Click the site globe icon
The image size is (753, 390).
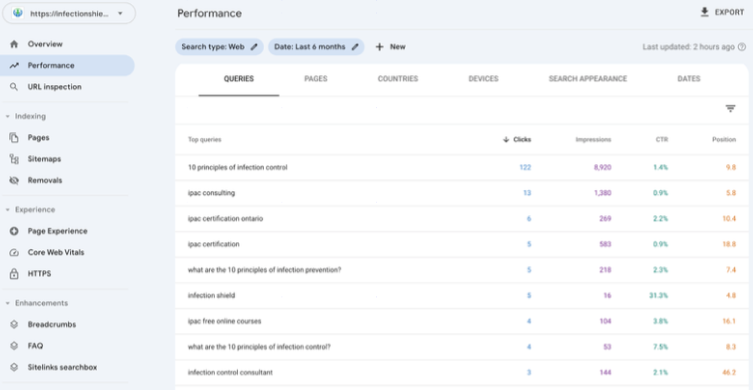click(x=18, y=13)
